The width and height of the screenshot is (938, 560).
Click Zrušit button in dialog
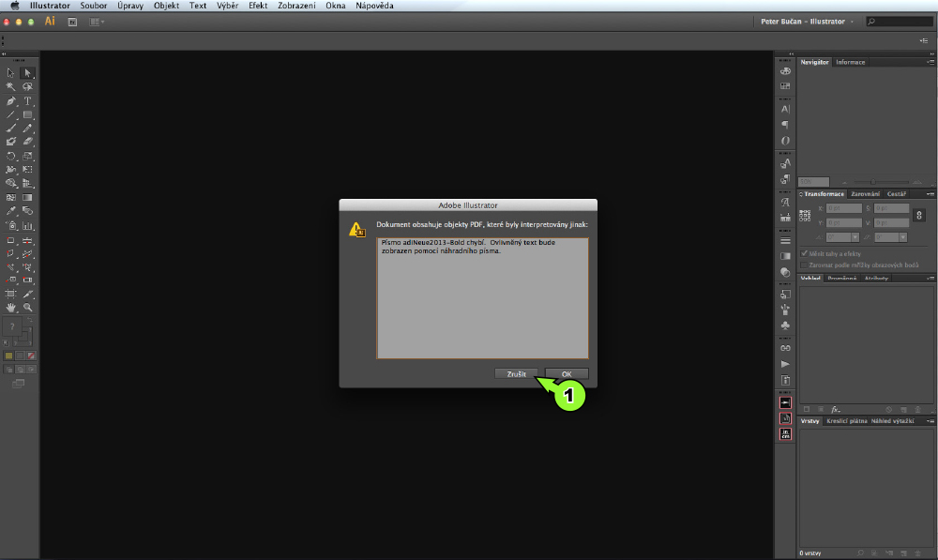[516, 374]
